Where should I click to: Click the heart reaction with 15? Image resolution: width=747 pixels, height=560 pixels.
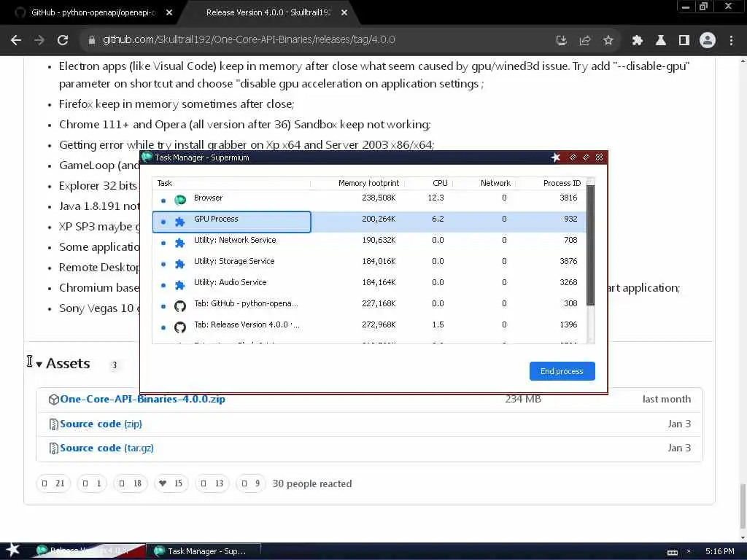[171, 484]
